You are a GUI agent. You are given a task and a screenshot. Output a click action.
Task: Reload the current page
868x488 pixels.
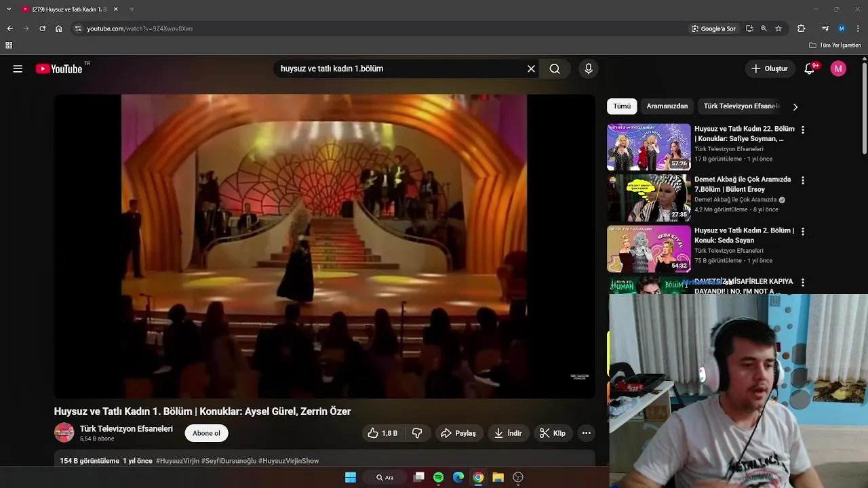point(42,28)
